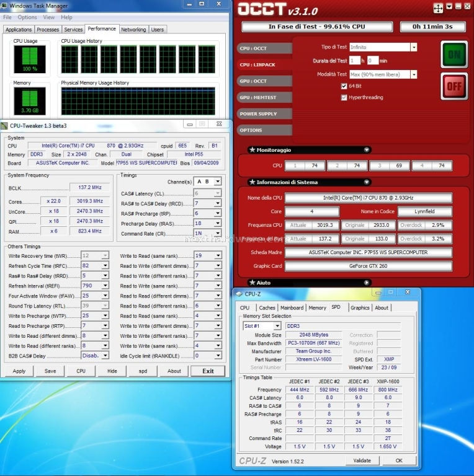Switch to the CPU-Z Mainboard tab

tap(292, 308)
